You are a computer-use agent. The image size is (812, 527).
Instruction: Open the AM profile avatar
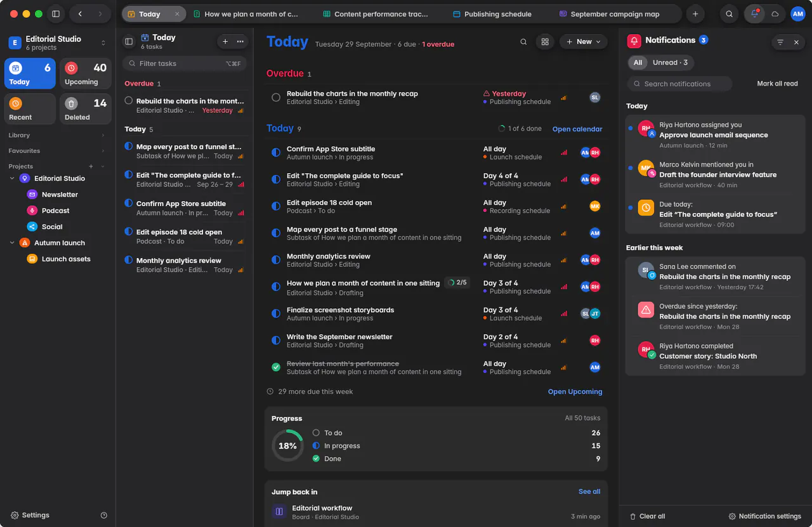pos(797,14)
